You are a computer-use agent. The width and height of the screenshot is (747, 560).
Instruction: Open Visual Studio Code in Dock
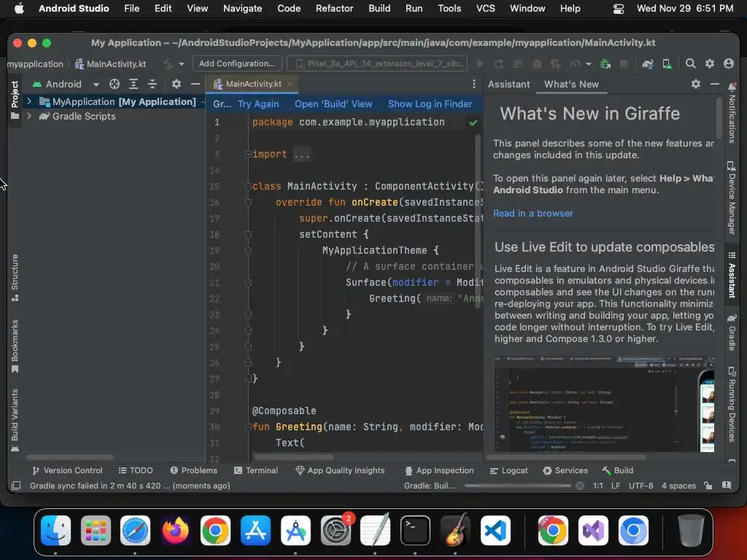pyautogui.click(x=495, y=530)
